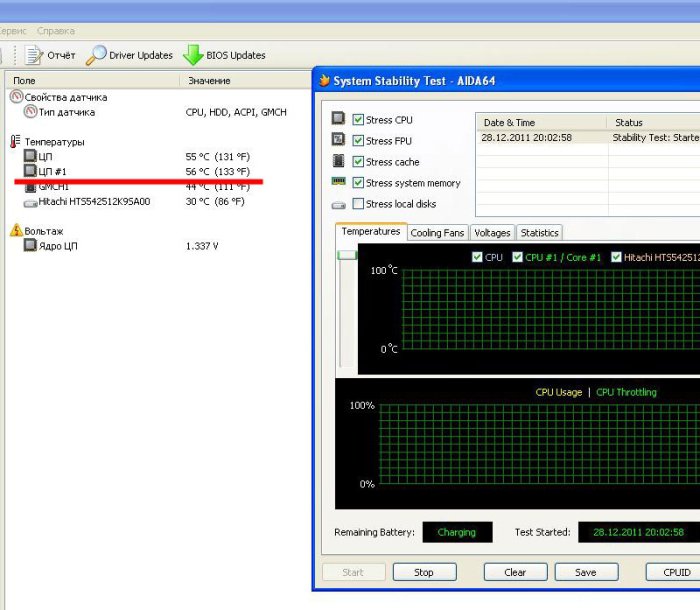Open the Справка menu
Image resolution: width=700 pixels, height=610 pixels.
click(x=56, y=31)
